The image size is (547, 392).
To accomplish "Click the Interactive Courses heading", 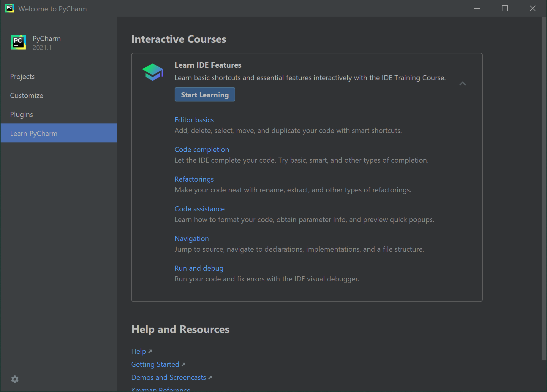I will 179,39.
